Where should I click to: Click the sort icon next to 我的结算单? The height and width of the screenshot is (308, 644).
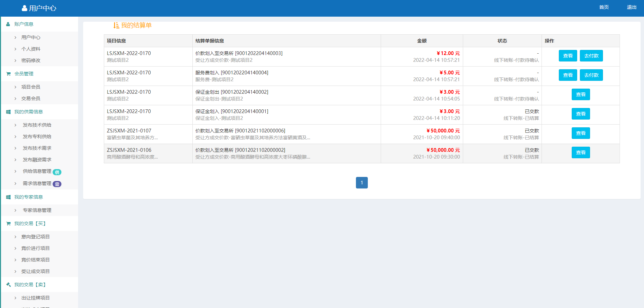pos(116,25)
